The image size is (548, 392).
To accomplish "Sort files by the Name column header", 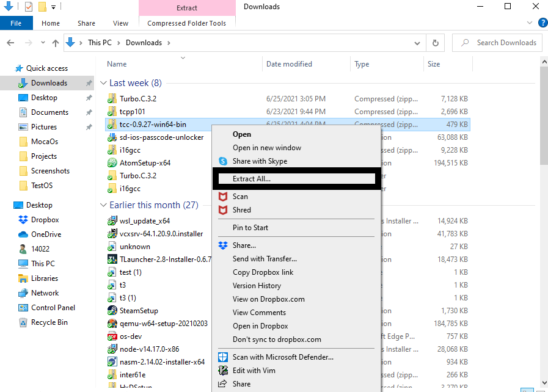I will (x=117, y=64).
